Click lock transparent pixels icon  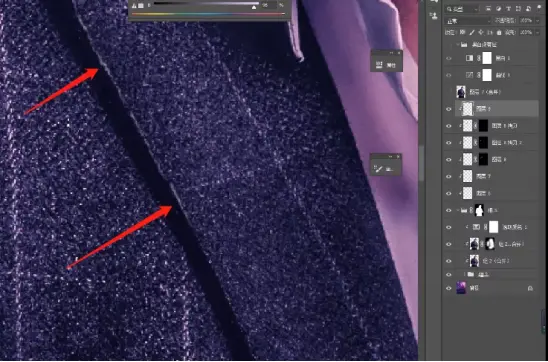click(x=463, y=32)
